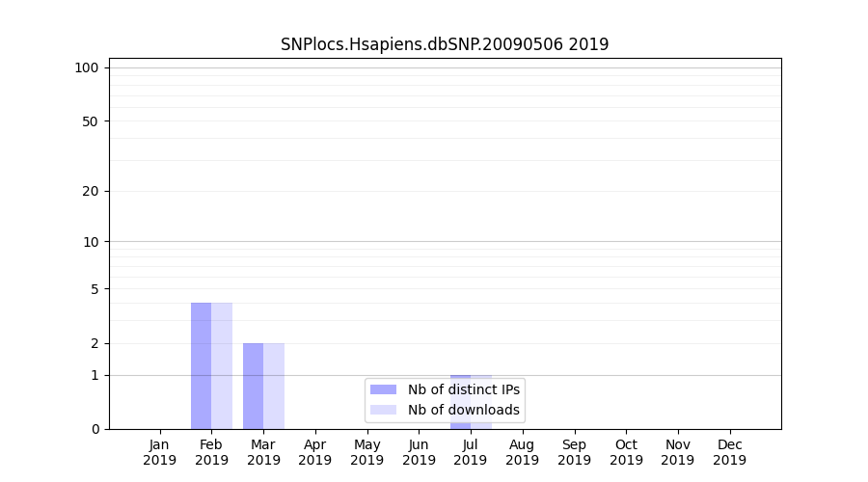This screenshot has width=868, height=482.
Task: Select the 0 tick on the y-axis
Action: point(95,429)
